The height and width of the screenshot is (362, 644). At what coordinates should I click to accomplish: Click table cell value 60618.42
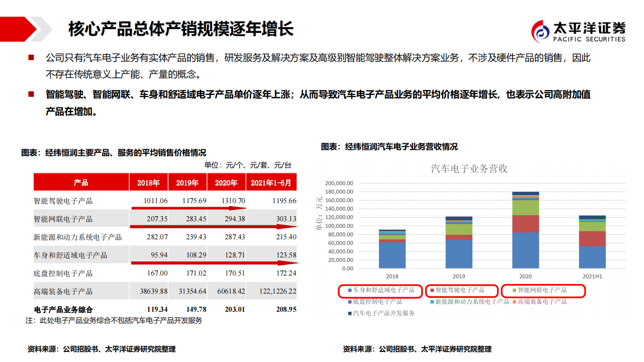pos(231,291)
